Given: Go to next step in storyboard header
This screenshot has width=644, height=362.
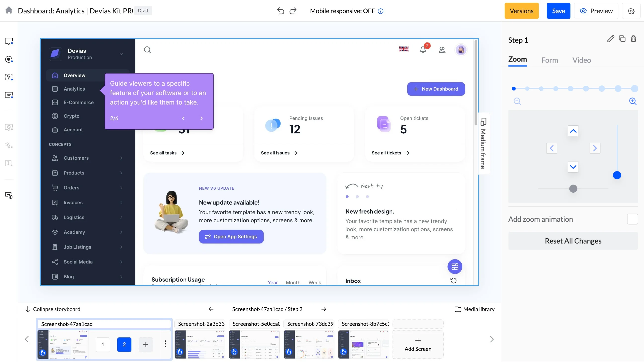Looking at the screenshot, I should click(323, 309).
